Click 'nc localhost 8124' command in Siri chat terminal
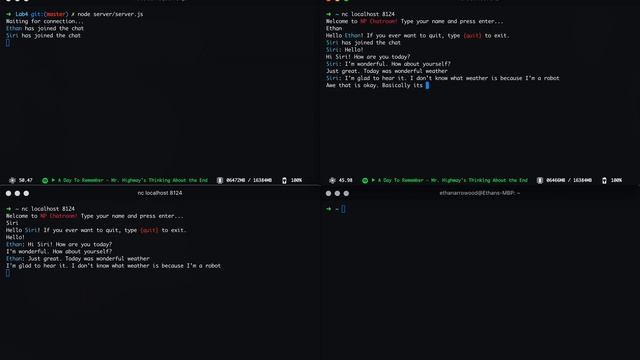 pos(48,209)
